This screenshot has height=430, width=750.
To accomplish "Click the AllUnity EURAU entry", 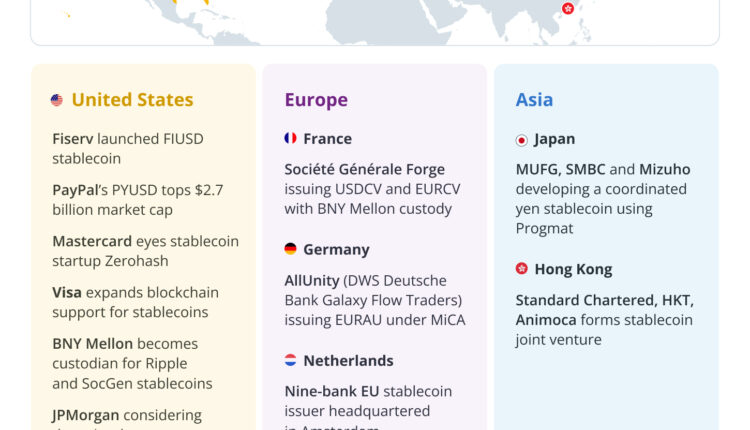I will tap(374, 300).
